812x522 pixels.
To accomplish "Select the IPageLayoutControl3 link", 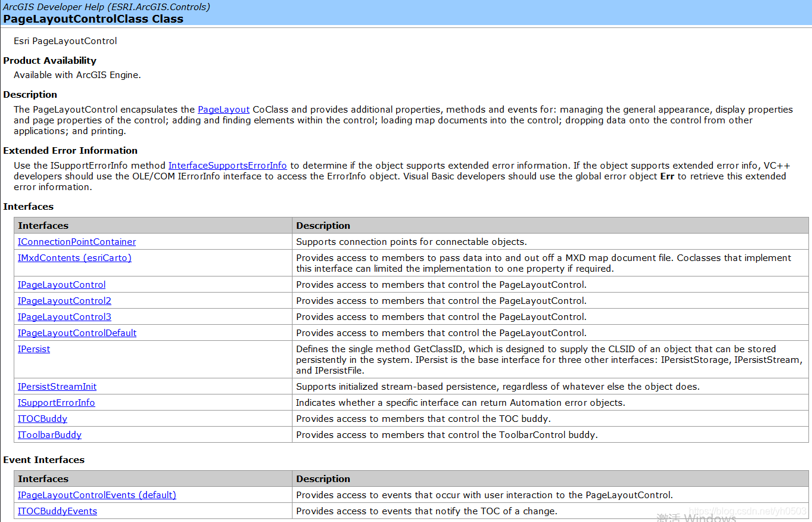I will (x=64, y=317).
